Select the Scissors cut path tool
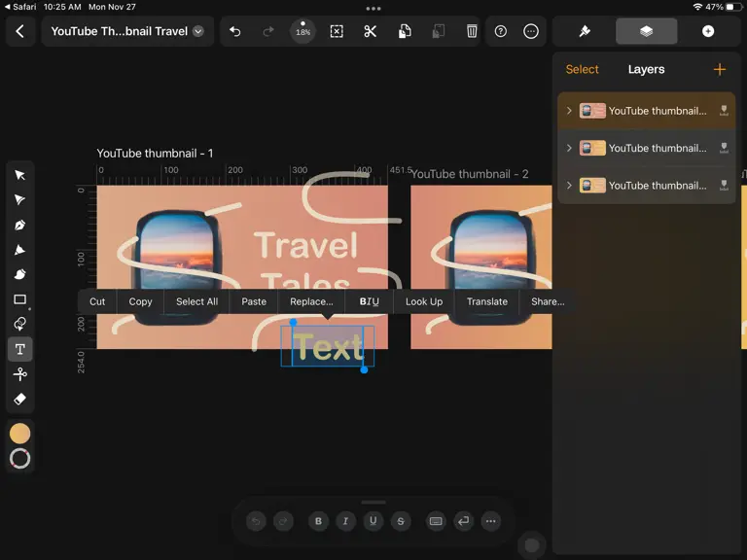This screenshot has width=747, height=560. pyautogui.click(x=20, y=374)
